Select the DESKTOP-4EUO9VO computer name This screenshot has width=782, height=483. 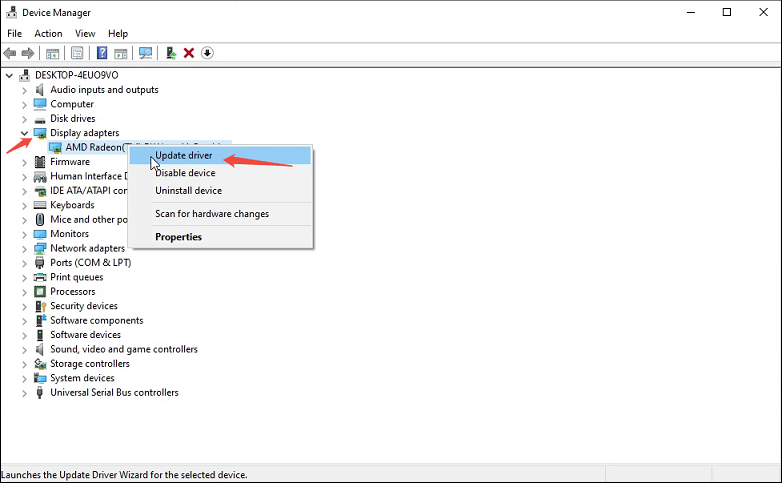pyautogui.click(x=77, y=75)
